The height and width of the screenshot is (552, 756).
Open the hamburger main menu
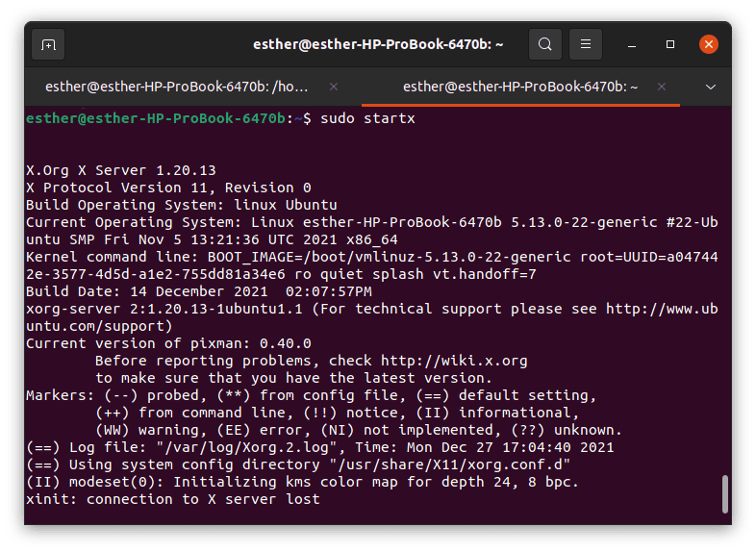click(x=586, y=44)
